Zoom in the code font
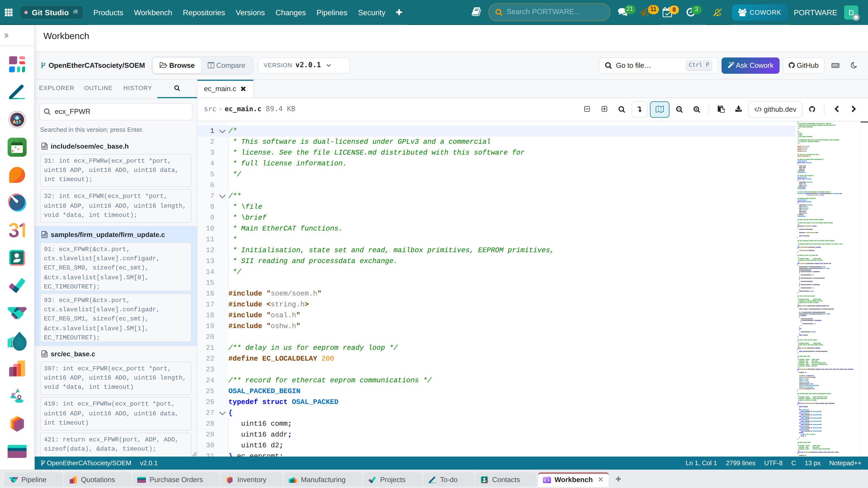Viewport: 868px width, 488px height. coord(697,110)
